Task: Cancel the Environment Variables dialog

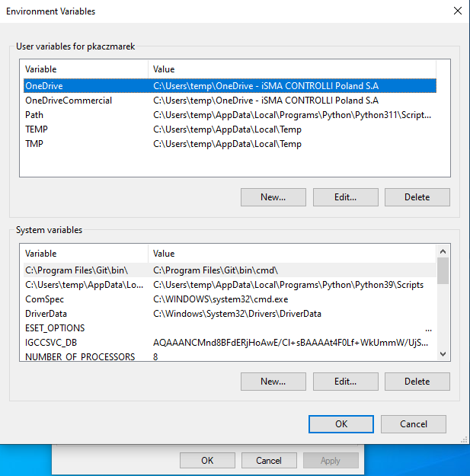Action: pyautogui.click(x=413, y=424)
